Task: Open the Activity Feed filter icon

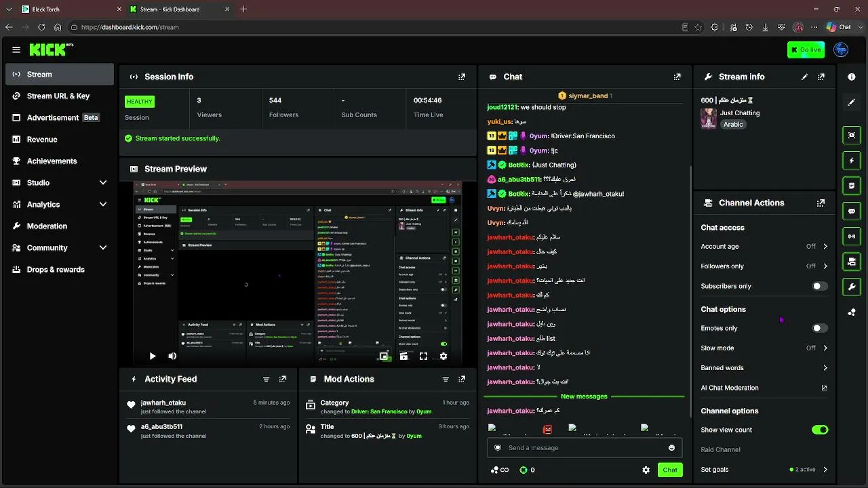Action: tap(266, 379)
